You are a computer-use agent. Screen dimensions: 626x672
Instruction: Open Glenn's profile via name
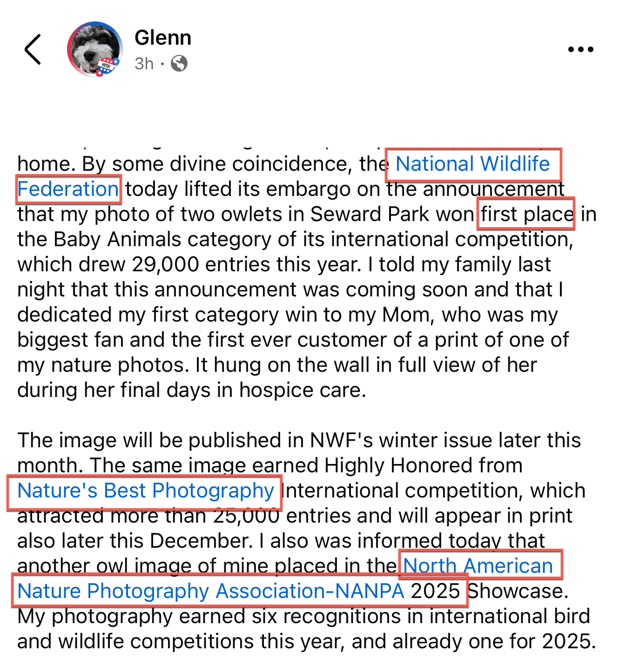pyautogui.click(x=163, y=38)
